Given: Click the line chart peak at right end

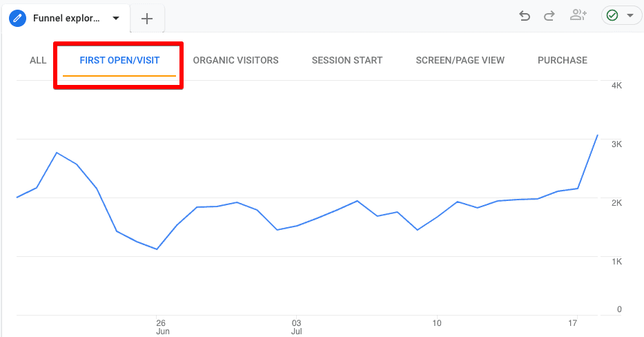Looking at the screenshot, I should [597, 135].
